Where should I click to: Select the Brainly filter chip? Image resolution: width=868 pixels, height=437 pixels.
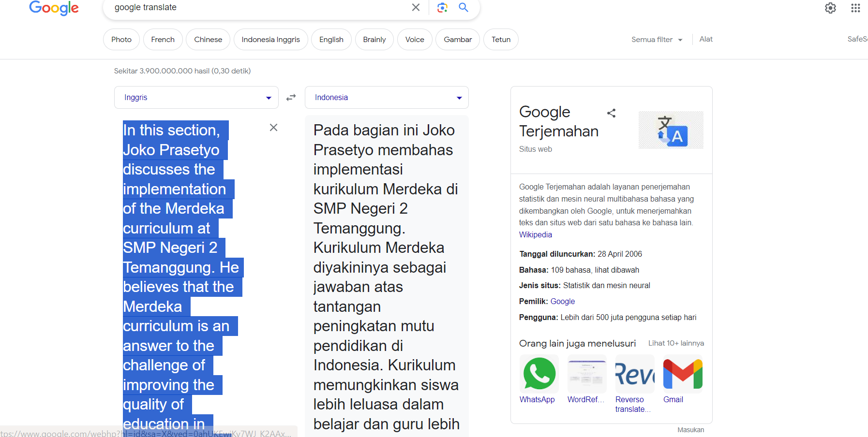coord(374,40)
